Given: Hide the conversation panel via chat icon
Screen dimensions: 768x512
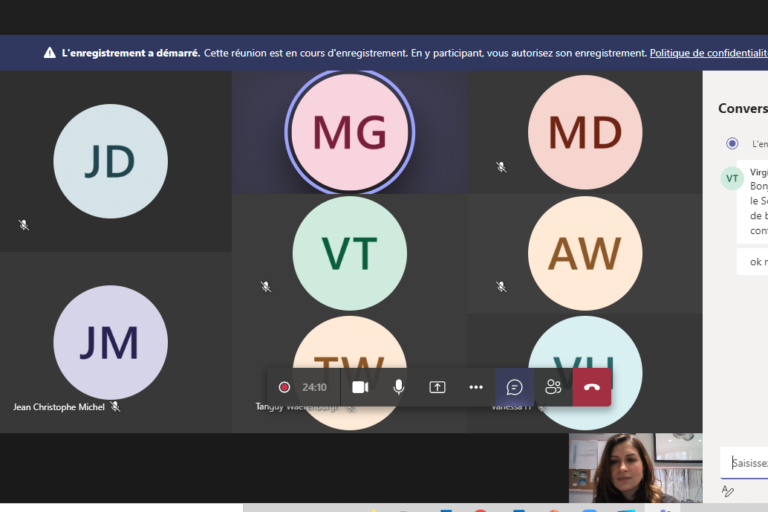Looking at the screenshot, I should pos(514,387).
